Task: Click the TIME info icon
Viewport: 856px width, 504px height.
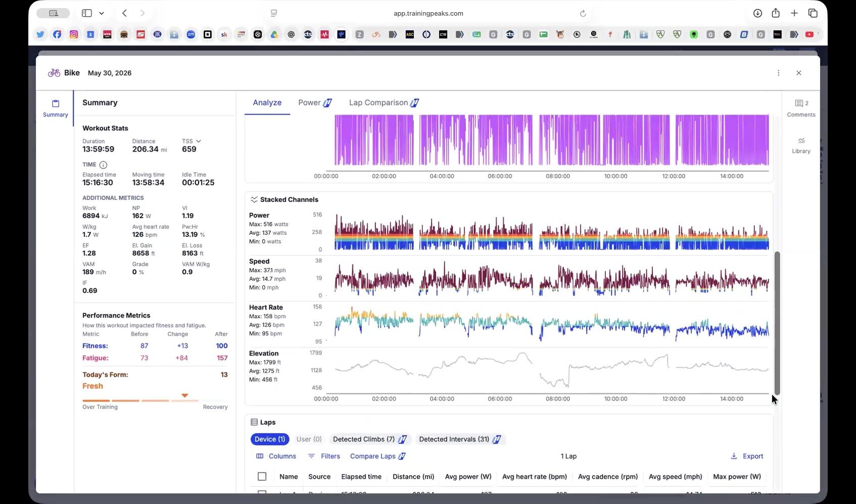Action: pyautogui.click(x=103, y=165)
